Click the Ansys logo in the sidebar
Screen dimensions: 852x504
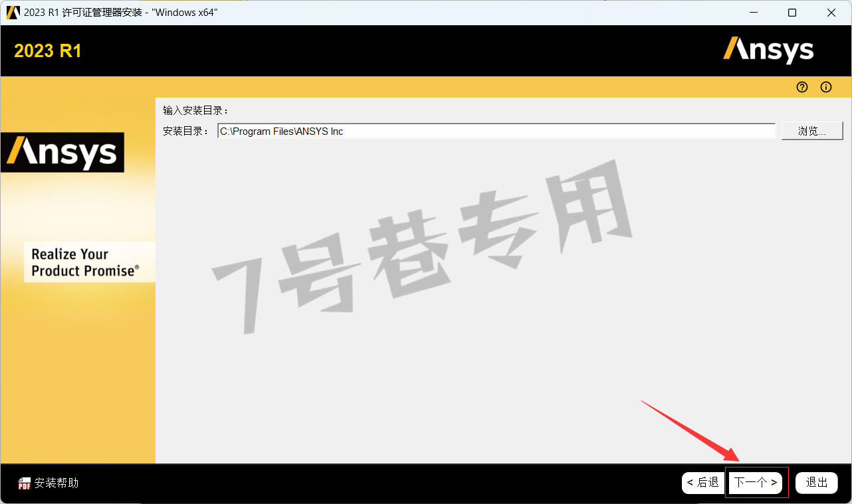click(62, 153)
